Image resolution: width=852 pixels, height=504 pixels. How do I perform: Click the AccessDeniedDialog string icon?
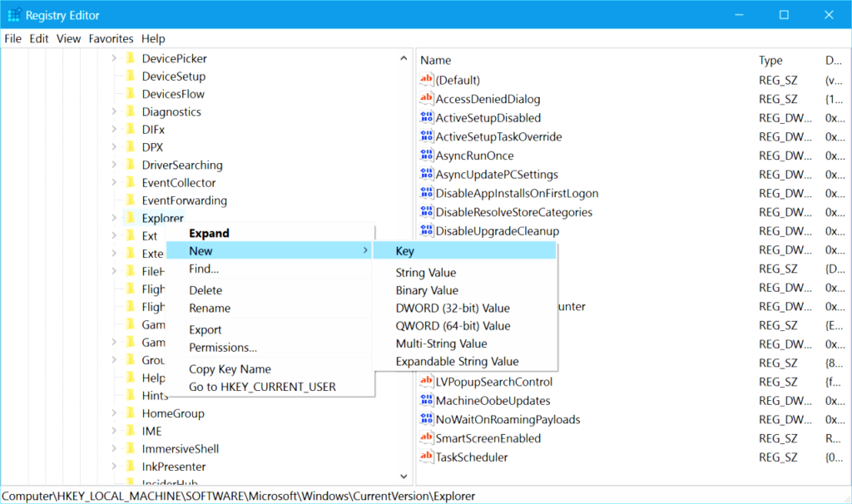[427, 98]
